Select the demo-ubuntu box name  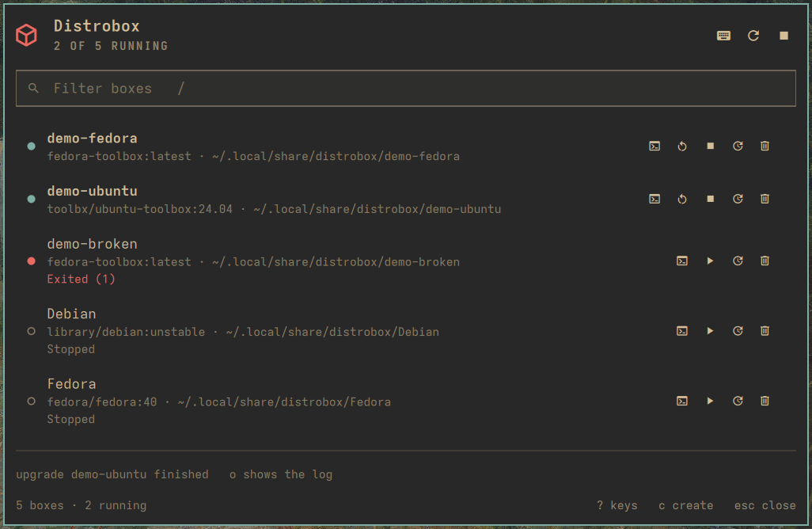pos(92,191)
